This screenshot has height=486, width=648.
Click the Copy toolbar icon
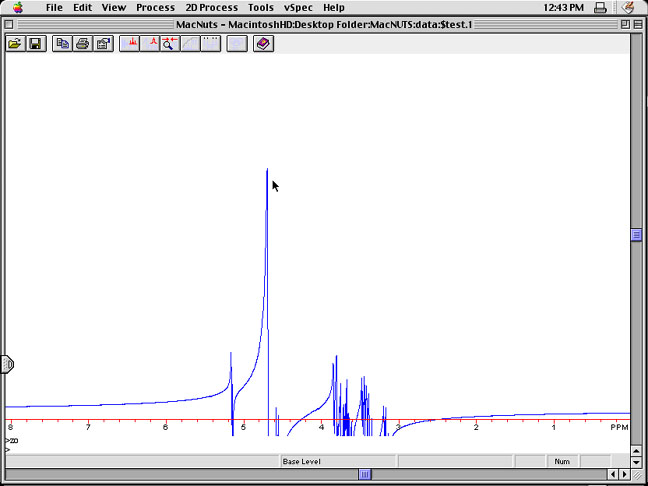click(x=63, y=44)
